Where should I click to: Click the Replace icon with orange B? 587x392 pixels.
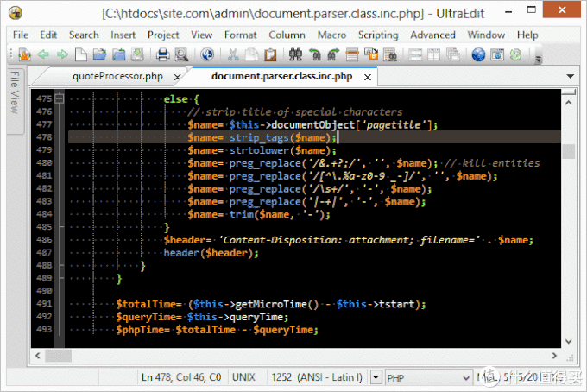(371, 54)
